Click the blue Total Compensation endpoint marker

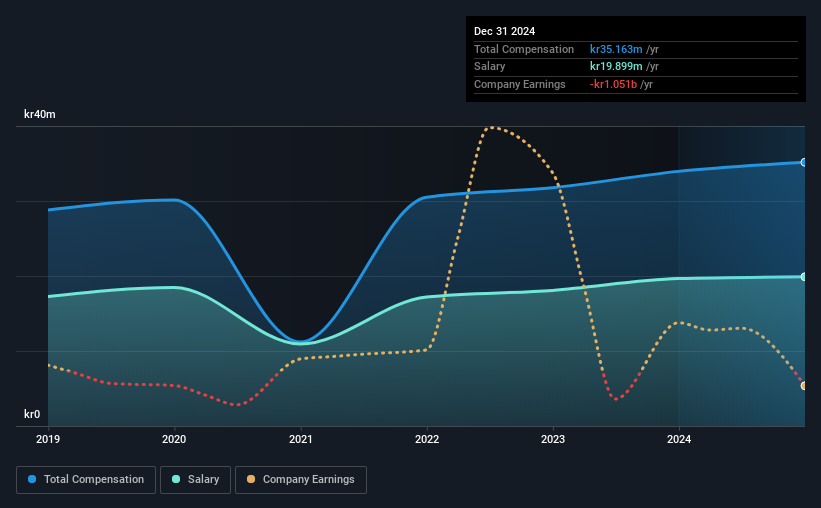(804, 162)
